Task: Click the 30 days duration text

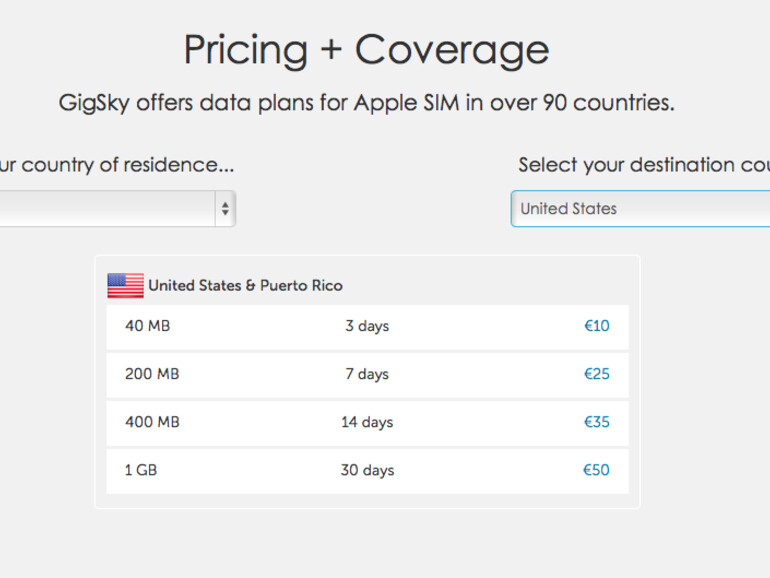Action: point(367,470)
